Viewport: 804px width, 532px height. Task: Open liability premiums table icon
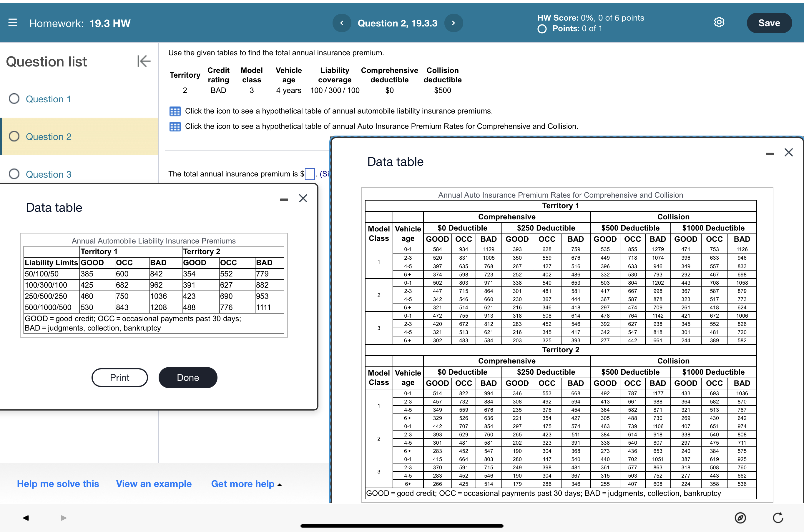(x=175, y=111)
